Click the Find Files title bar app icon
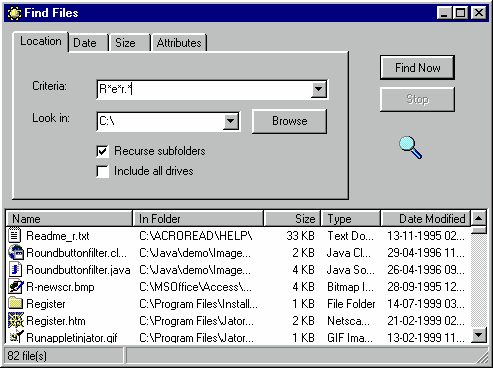493x368 pixels. point(14,13)
